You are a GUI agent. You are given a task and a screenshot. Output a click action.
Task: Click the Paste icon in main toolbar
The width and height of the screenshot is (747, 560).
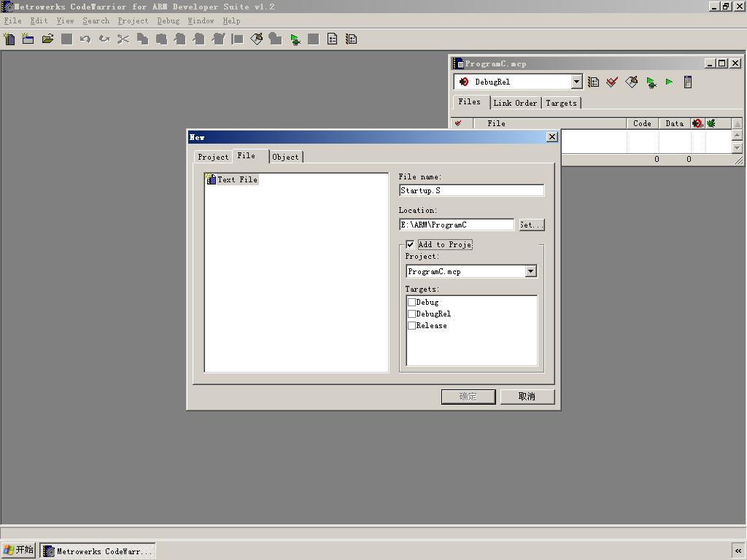tap(161, 39)
